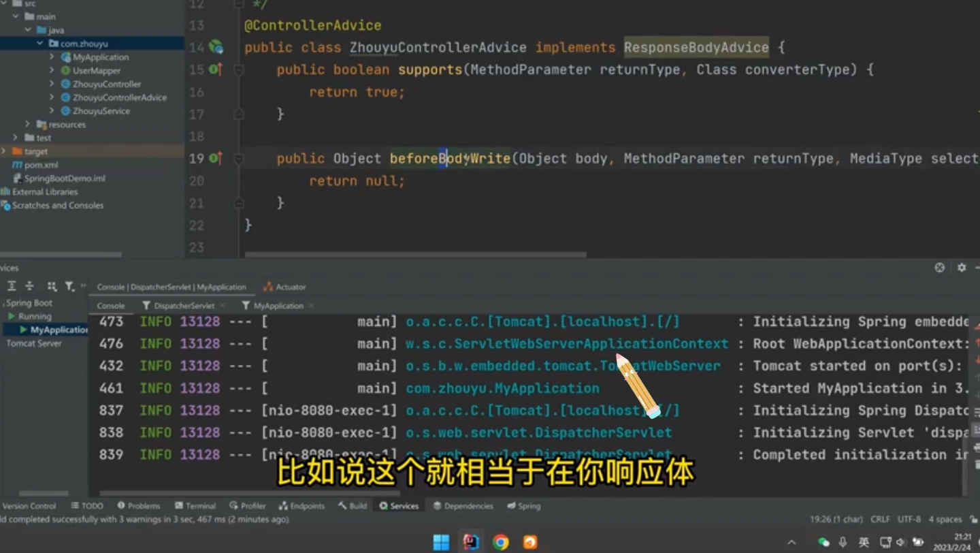
Task: Open the TODO tool window
Action: 87,506
